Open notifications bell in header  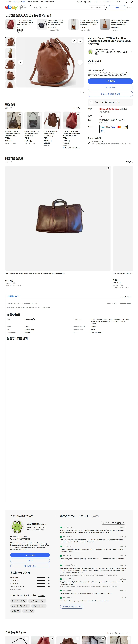tap(126, 2)
